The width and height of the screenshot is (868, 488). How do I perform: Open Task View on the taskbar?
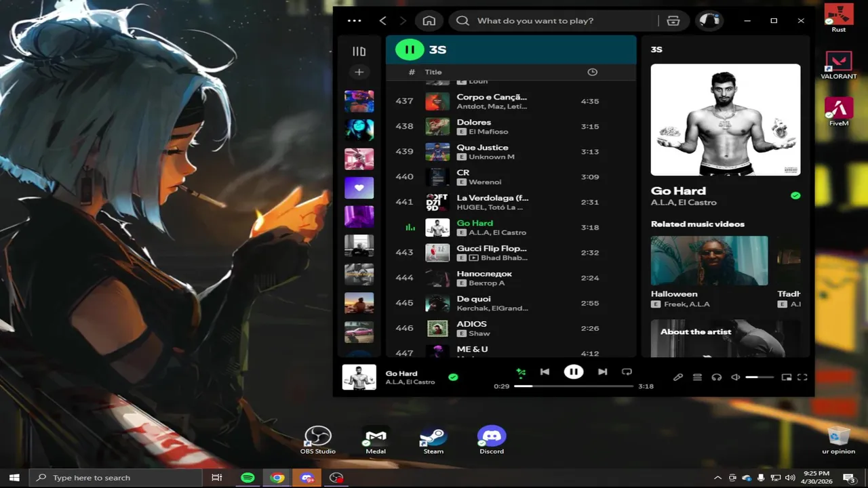(x=217, y=478)
